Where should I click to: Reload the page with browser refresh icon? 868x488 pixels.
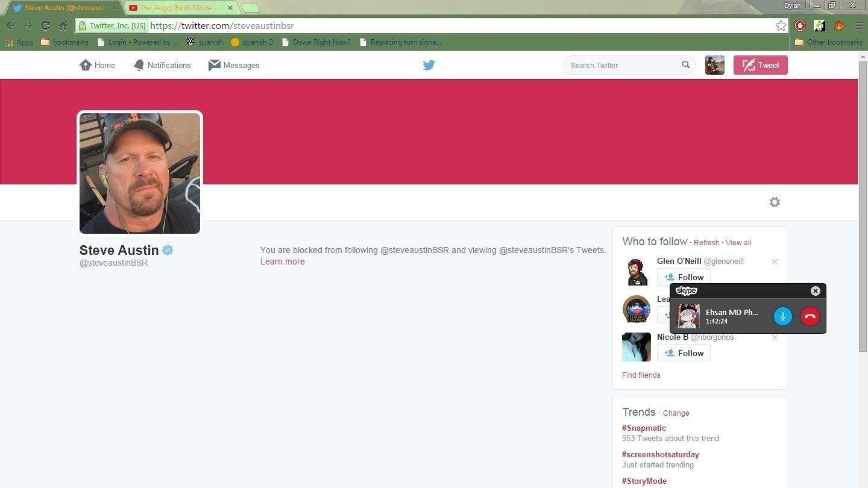tap(45, 25)
